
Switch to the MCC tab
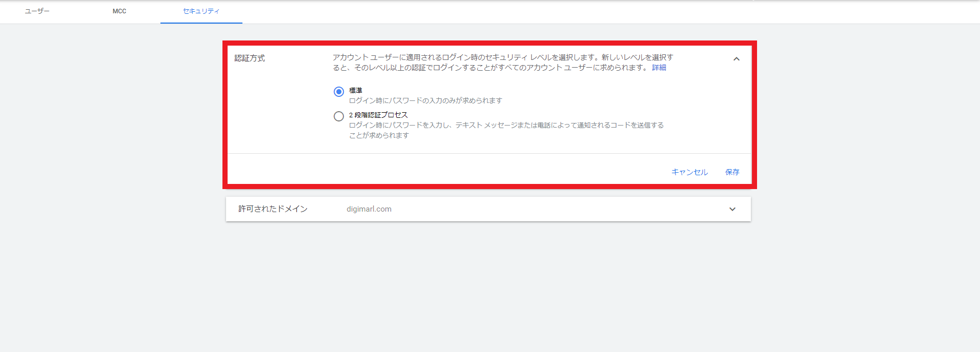(119, 11)
